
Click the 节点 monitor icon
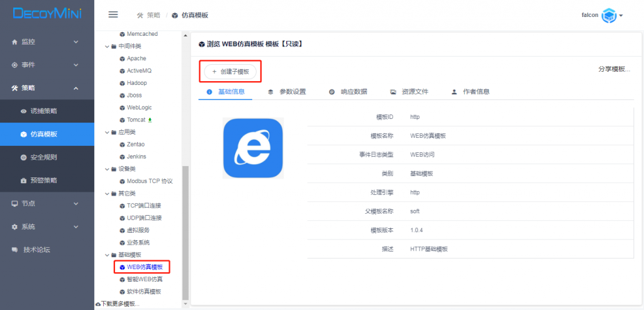click(x=15, y=204)
